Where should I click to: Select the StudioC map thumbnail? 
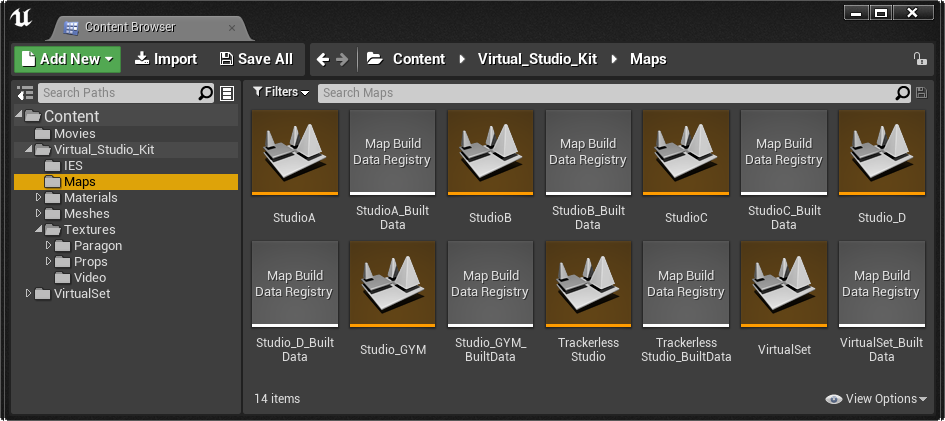pyautogui.click(x=686, y=152)
